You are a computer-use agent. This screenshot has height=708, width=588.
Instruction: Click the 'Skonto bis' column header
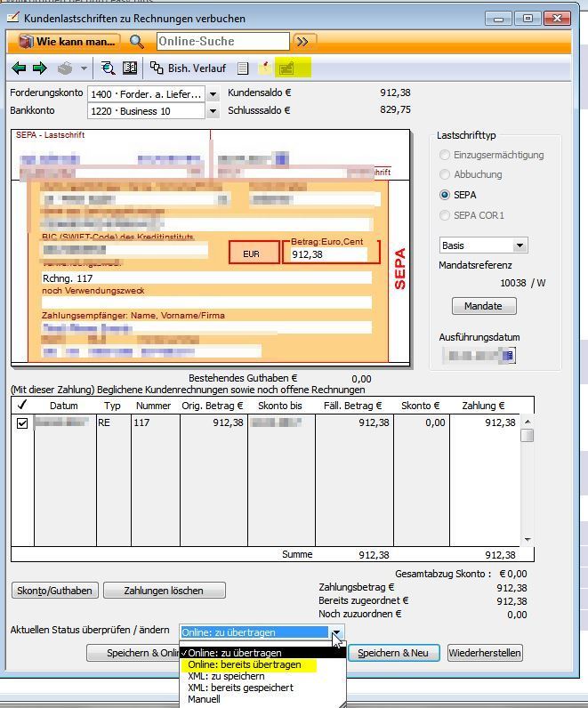280,406
